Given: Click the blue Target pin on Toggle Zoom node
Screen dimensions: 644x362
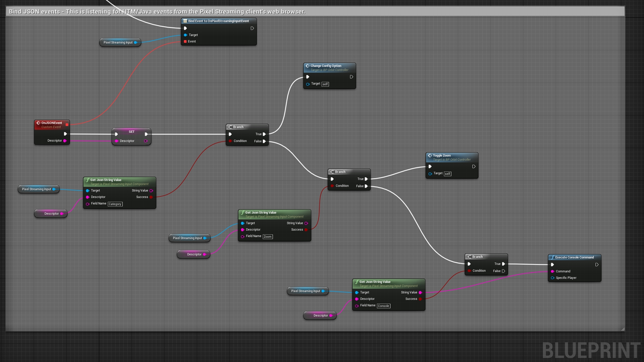Looking at the screenshot, I should tap(430, 174).
